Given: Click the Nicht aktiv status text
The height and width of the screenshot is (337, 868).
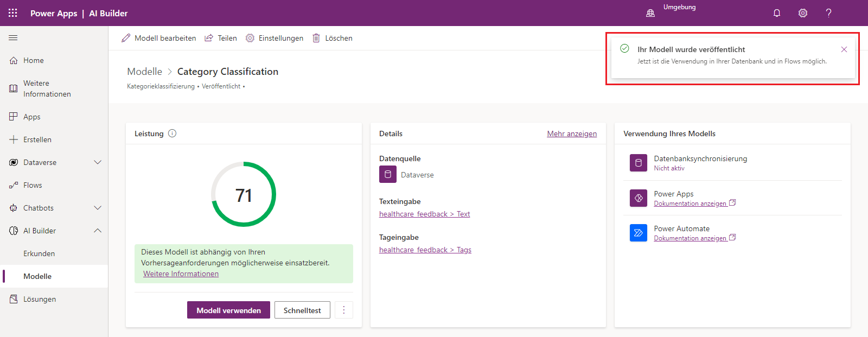Looking at the screenshot, I should (669, 168).
